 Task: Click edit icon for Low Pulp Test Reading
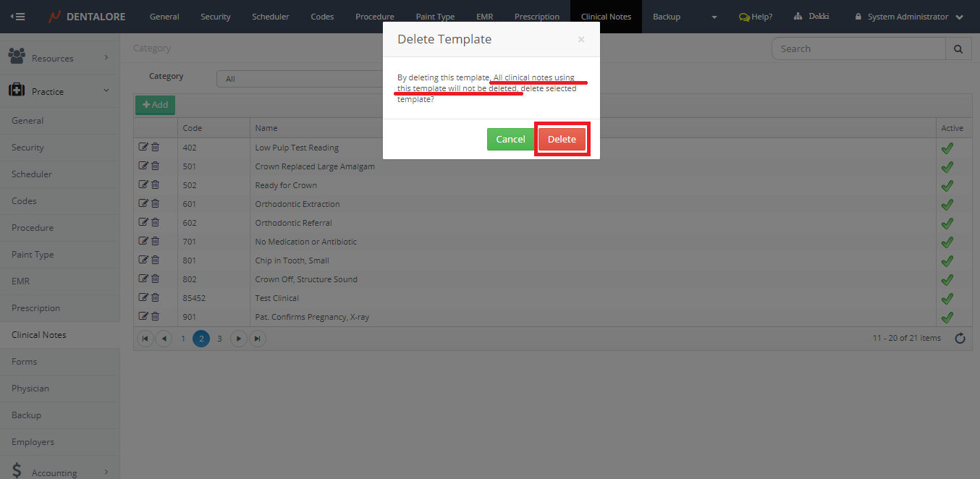(143, 147)
